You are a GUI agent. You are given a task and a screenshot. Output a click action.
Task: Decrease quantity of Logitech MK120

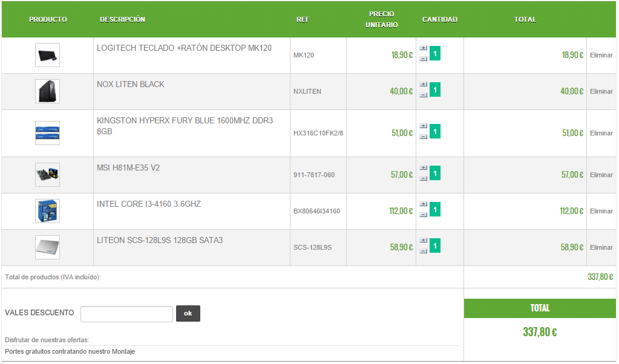tap(423, 59)
